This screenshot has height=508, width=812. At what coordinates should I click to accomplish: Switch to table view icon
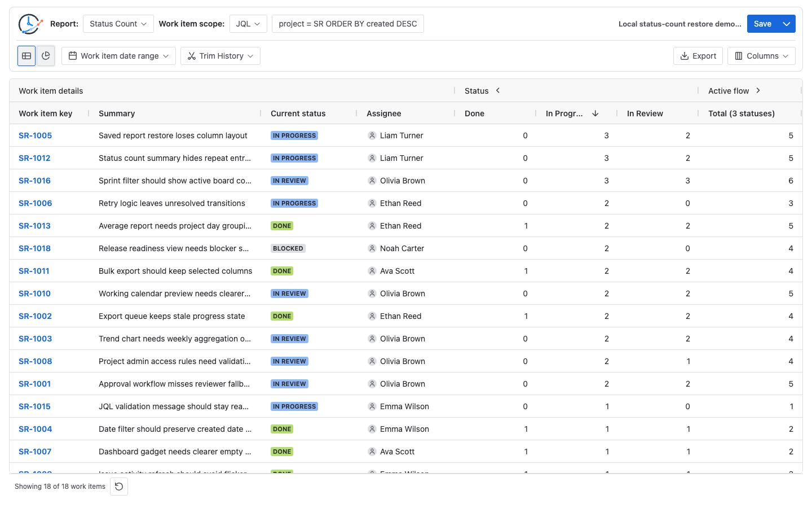(x=27, y=56)
